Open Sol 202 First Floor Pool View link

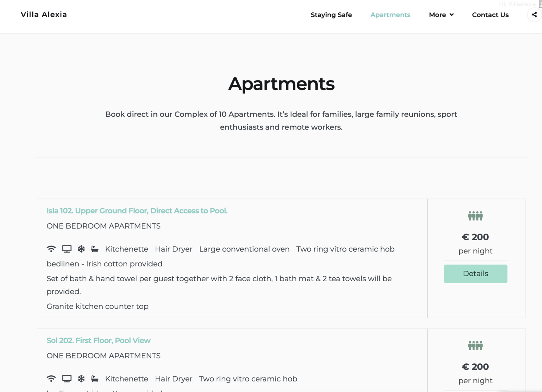98,340
